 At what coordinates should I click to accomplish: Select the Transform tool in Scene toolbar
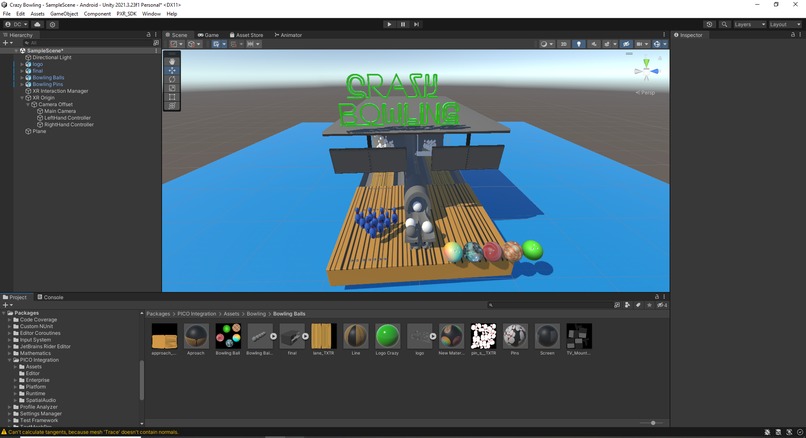172,105
